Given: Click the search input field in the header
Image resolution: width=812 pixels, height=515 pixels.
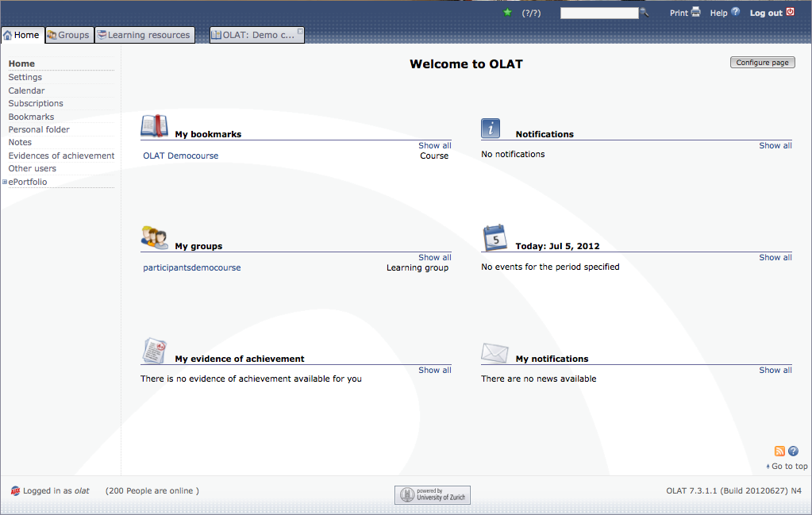Looking at the screenshot, I should pyautogui.click(x=599, y=13).
